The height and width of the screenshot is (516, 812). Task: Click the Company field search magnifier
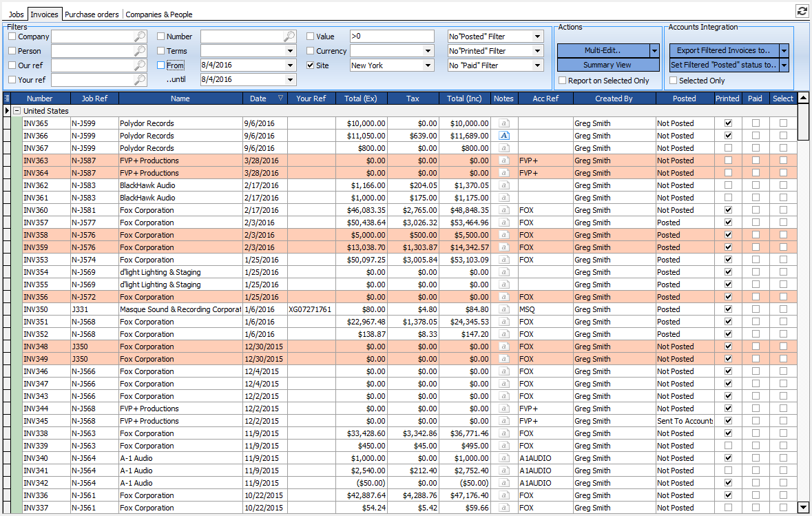click(x=140, y=37)
